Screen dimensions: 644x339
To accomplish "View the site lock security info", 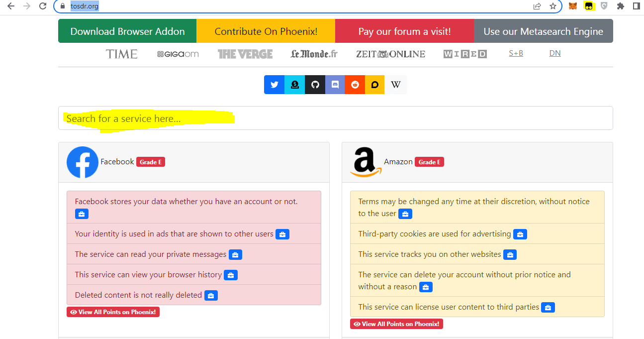I will pyautogui.click(x=62, y=6).
